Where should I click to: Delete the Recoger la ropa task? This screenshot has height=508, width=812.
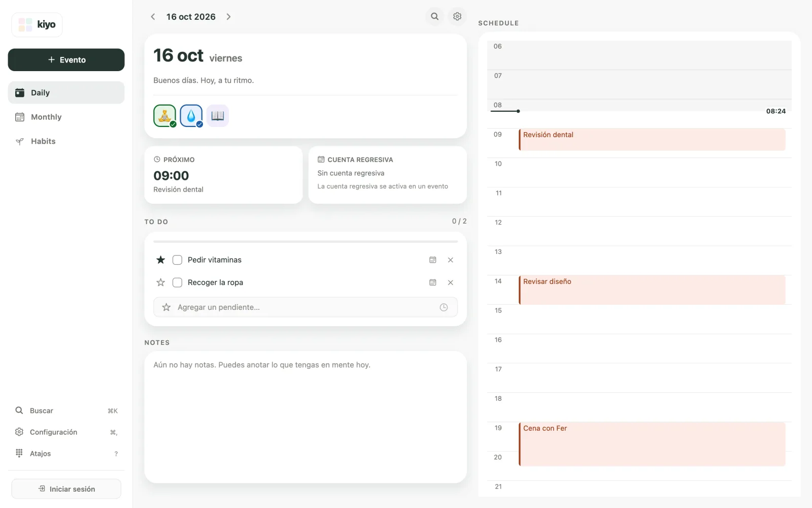click(x=451, y=282)
